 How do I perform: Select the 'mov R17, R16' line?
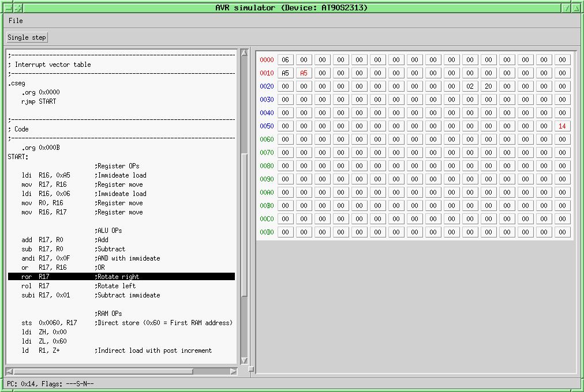(x=121, y=184)
